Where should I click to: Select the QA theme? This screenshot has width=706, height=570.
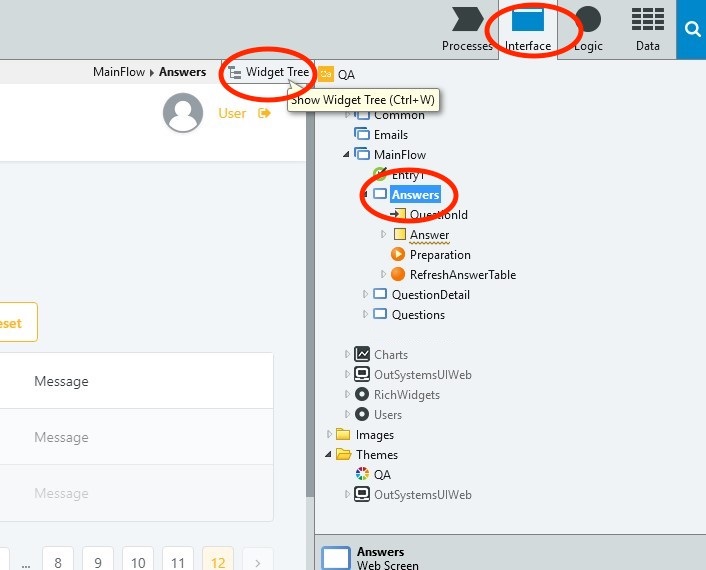pyautogui.click(x=382, y=475)
